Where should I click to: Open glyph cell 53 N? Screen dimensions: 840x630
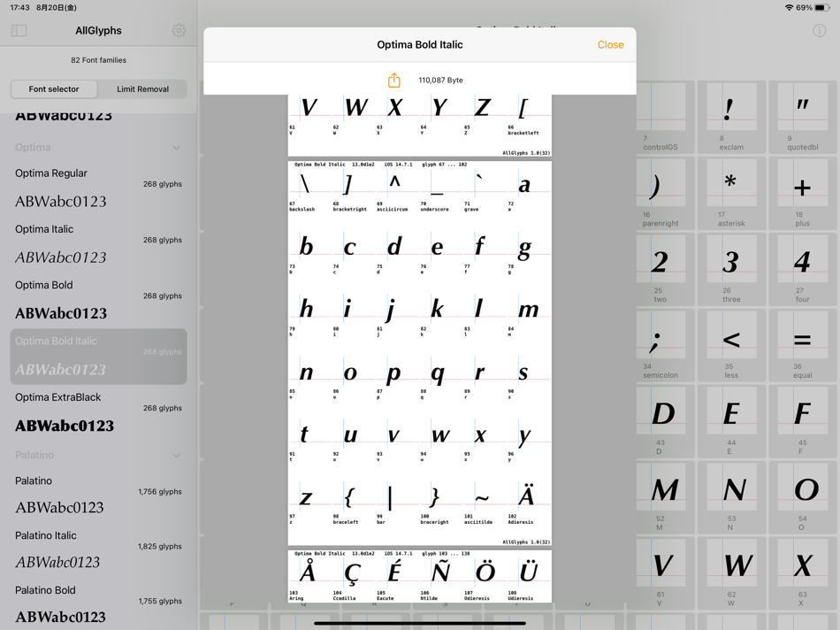pos(731,497)
